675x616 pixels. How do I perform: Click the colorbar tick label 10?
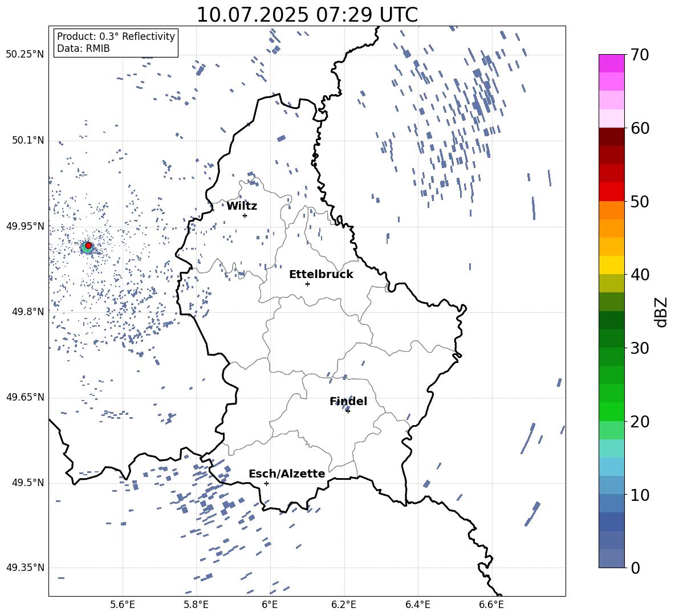[640, 495]
